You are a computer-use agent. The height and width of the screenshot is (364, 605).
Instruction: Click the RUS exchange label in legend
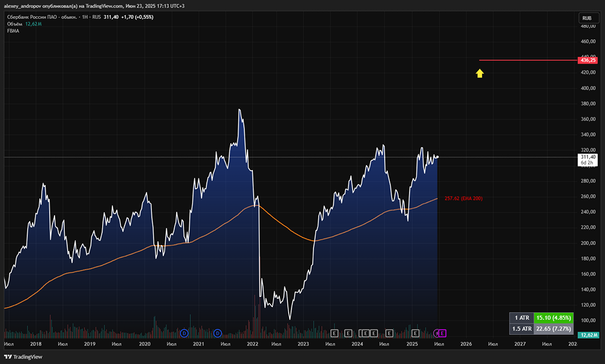[x=96, y=17]
